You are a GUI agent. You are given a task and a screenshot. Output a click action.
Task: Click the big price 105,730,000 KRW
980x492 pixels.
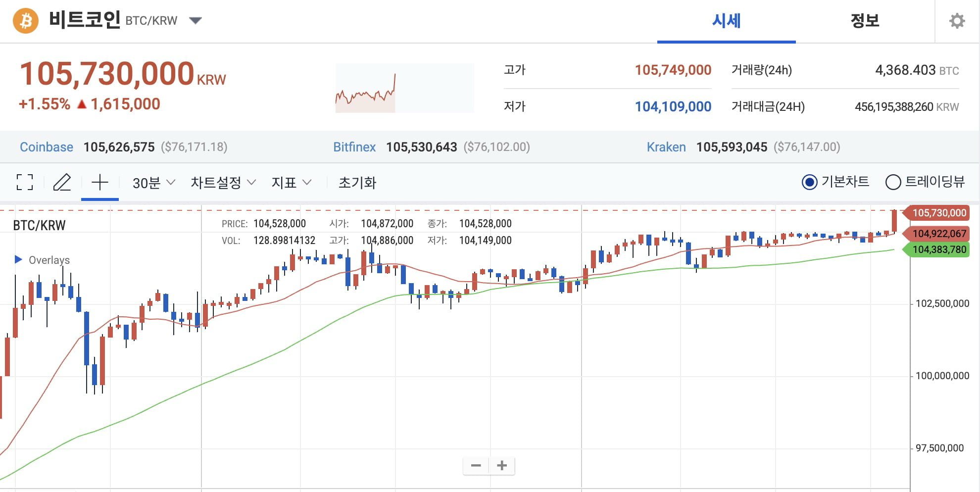[x=123, y=74]
